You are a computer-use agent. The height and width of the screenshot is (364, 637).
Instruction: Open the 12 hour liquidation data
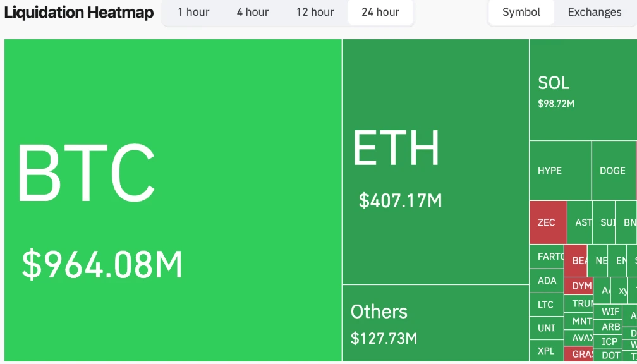click(314, 12)
